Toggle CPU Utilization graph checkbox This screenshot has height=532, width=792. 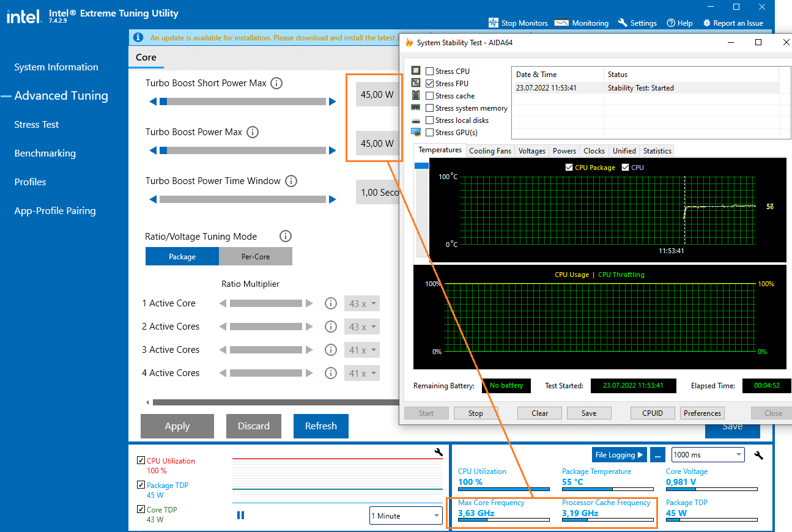point(141,460)
